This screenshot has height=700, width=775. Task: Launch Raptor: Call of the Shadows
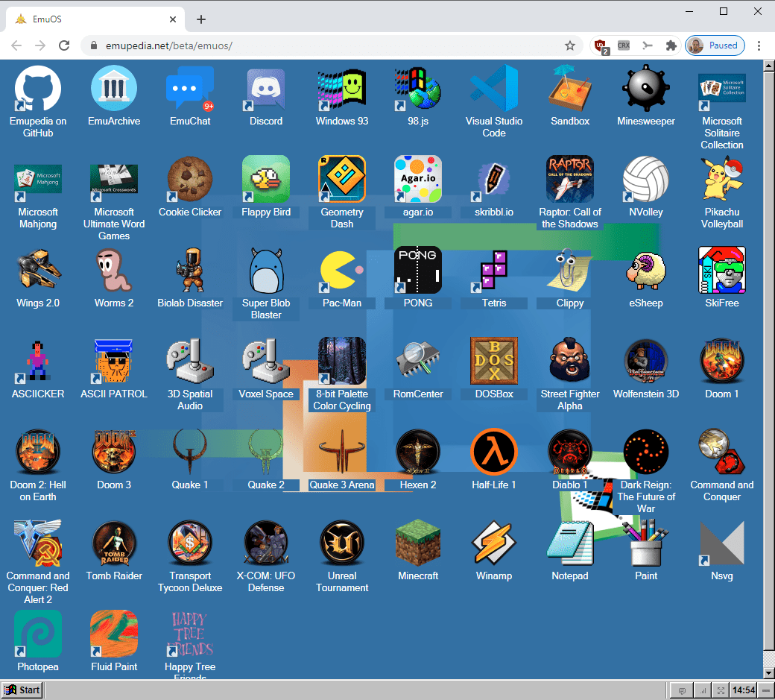[570, 179]
